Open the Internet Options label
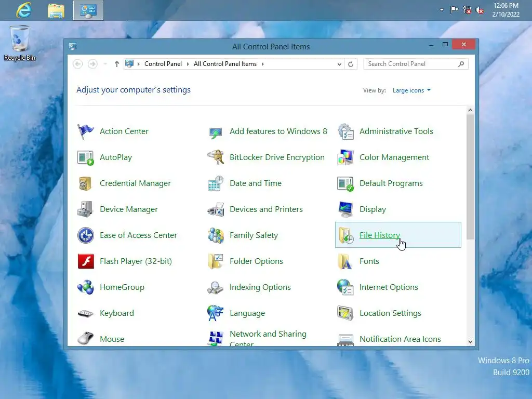The height and width of the screenshot is (399, 532). click(389, 287)
